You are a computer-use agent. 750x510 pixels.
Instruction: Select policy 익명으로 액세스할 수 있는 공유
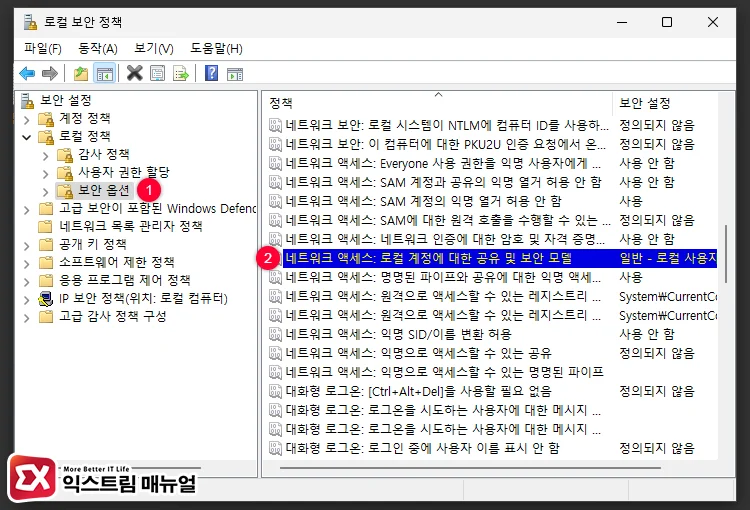coord(493,353)
